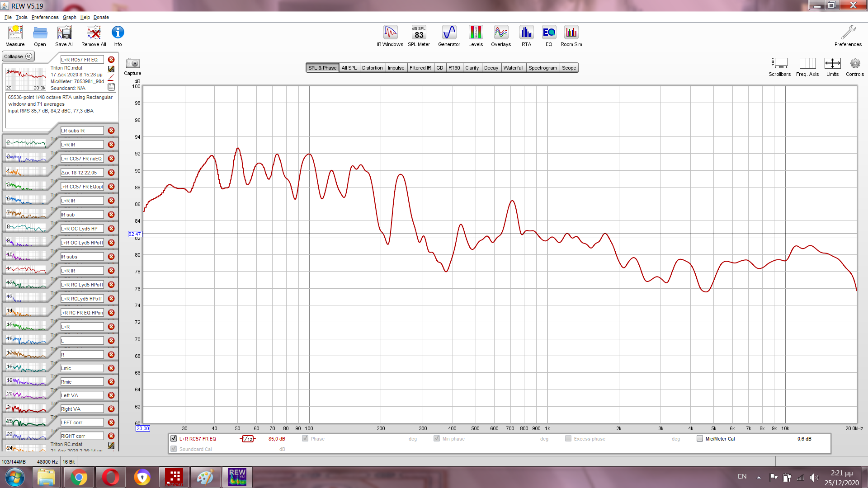Enable the Mic/Meter Cal checkbox
Screen dimensions: 868x488
(700, 438)
